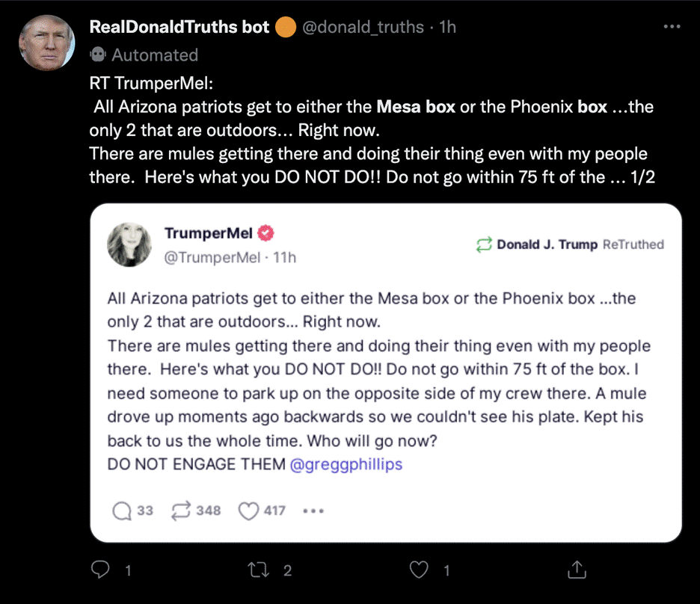Retweet the RealDonaldTruths post
Image resolution: width=700 pixels, height=604 pixels.
pyautogui.click(x=261, y=570)
